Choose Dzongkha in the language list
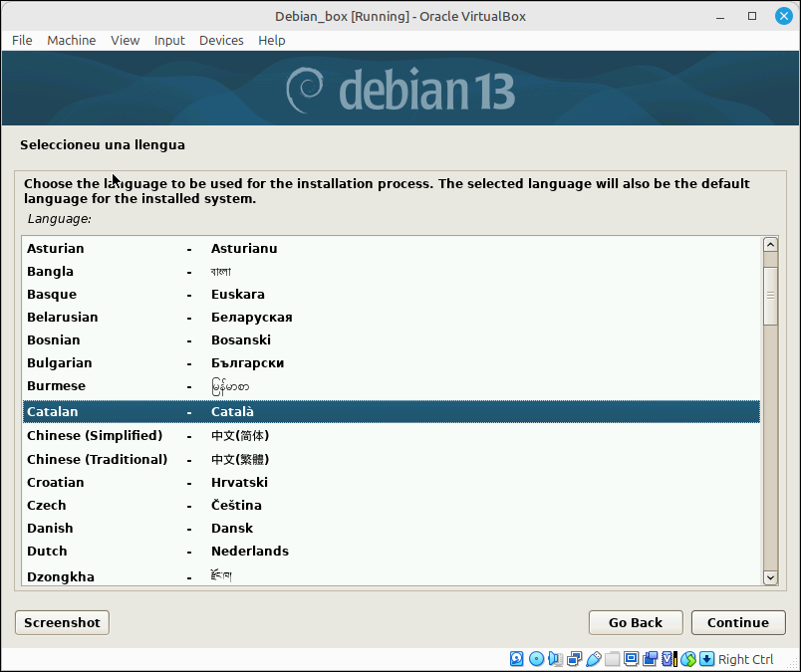Image resolution: width=801 pixels, height=672 pixels. (392, 575)
